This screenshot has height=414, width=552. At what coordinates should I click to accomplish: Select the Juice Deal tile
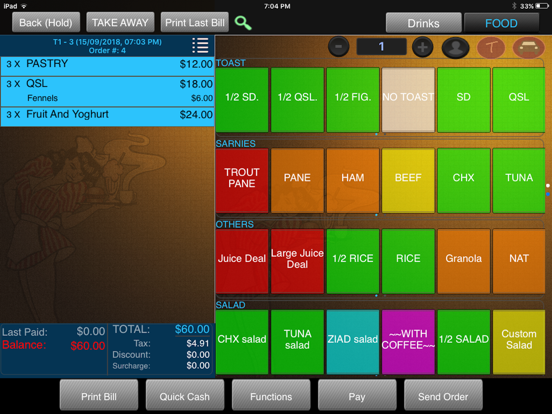click(x=242, y=261)
